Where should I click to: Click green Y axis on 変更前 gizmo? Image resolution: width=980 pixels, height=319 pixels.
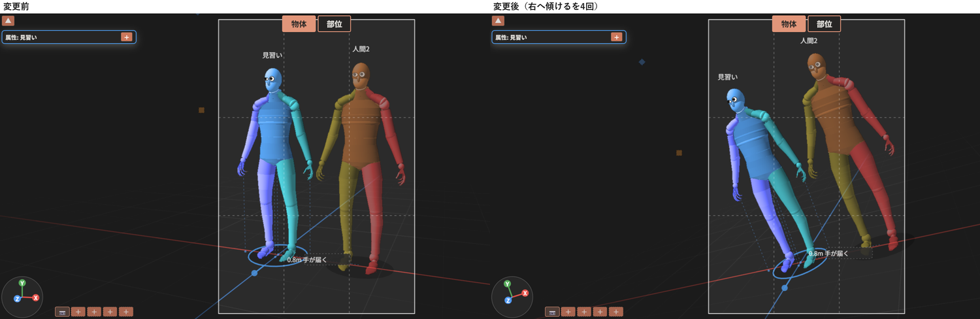click(x=22, y=283)
